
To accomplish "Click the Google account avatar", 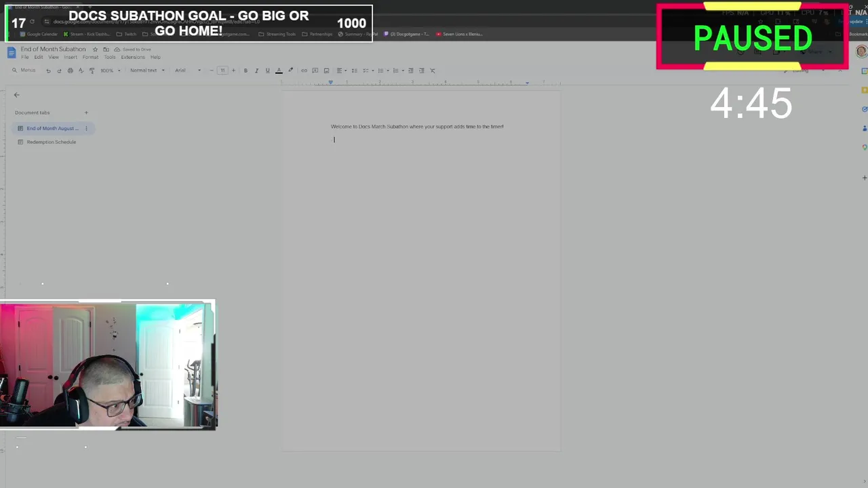I will 861,52.
